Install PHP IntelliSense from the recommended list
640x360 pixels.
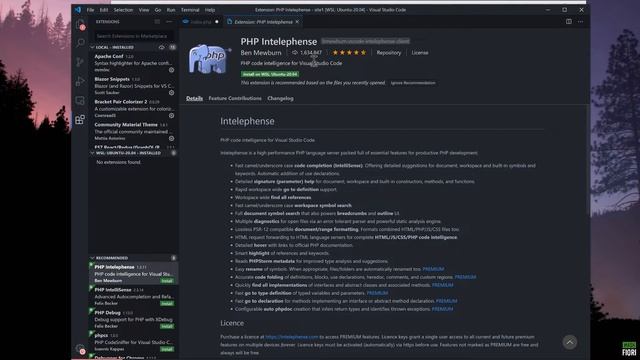[x=167, y=304]
